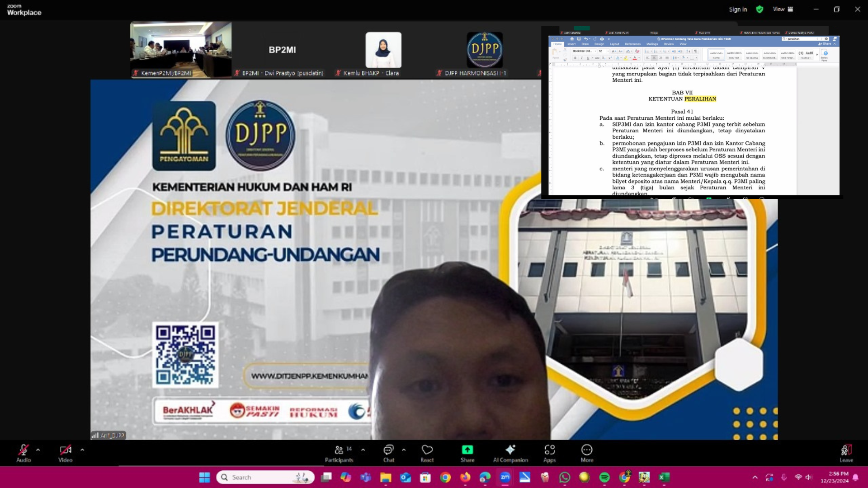Toggle Italic in the shared Word ribbon
Image resolution: width=868 pixels, height=488 pixels.
pyautogui.click(x=581, y=58)
